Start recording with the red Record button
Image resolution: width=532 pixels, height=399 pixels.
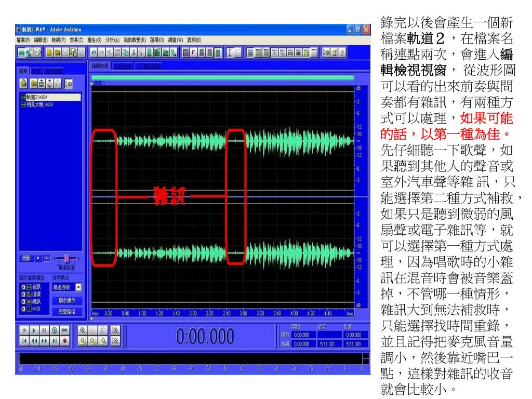[64, 341]
